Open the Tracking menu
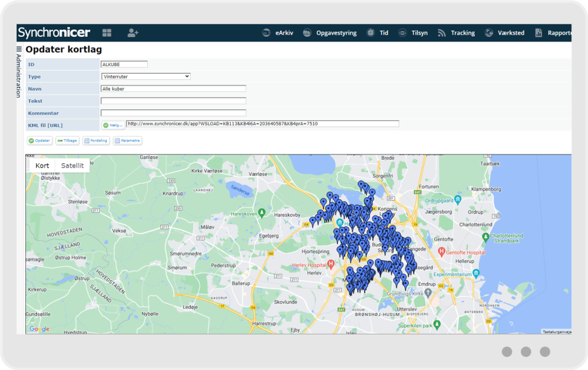Image resolution: width=588 pixels, height=370 pixels. [463, 33]
